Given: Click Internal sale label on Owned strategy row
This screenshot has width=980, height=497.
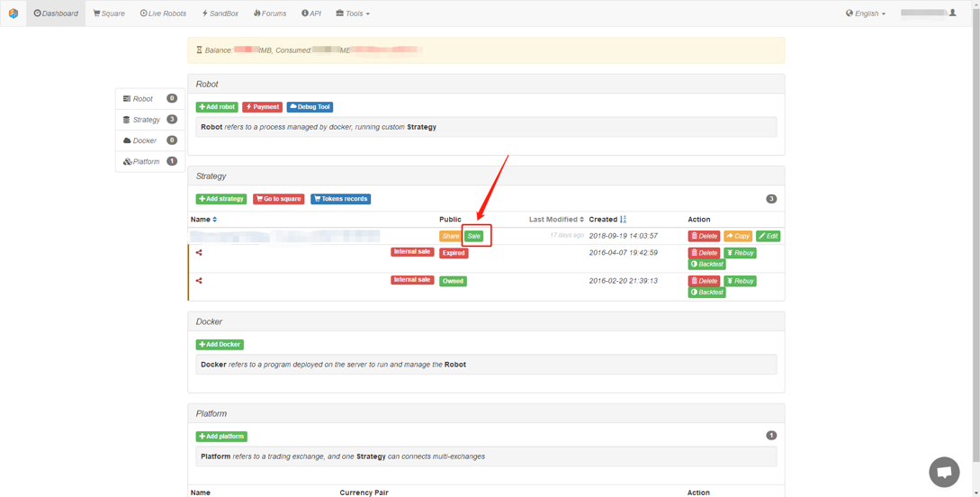Looking at the screenshot, I should [x=412, y=280].
